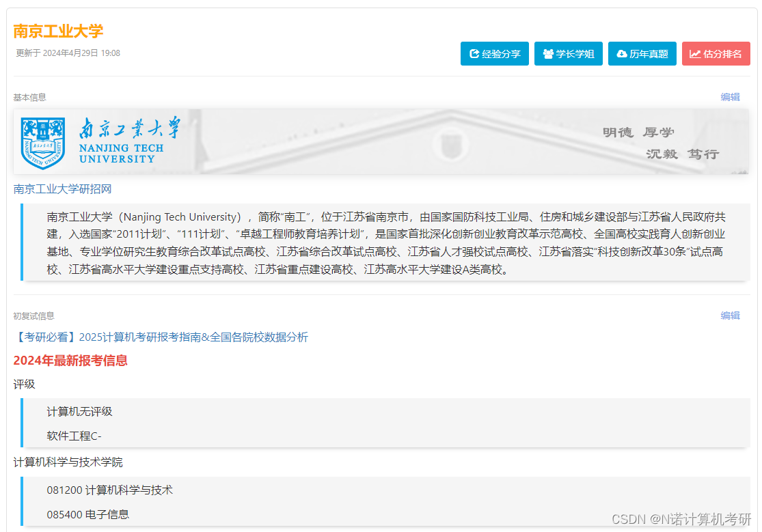Image resolution: width=762 pixels, height=532 pixels.
Task: Click the 南京工业大学 page title
Action: 58,31
